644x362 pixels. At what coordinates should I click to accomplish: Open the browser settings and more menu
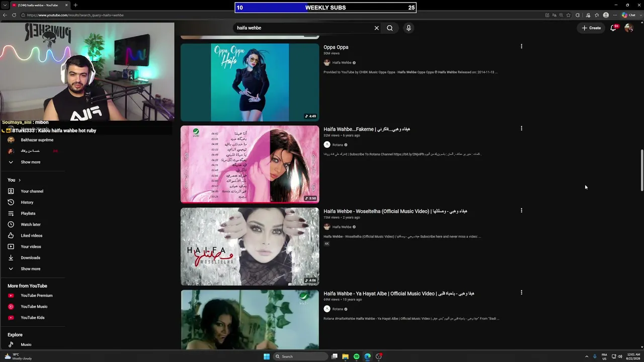615,15
